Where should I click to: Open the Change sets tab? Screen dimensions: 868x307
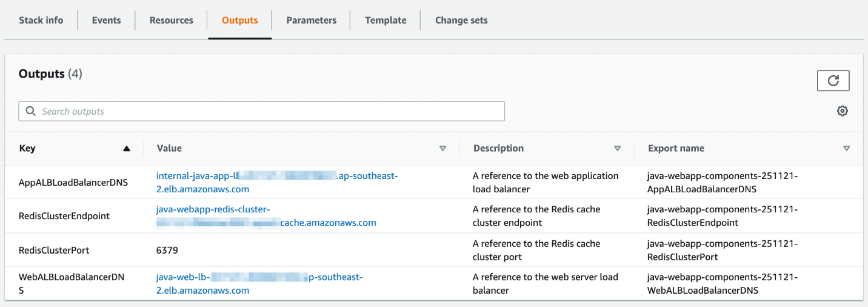(x=461, y=20)
